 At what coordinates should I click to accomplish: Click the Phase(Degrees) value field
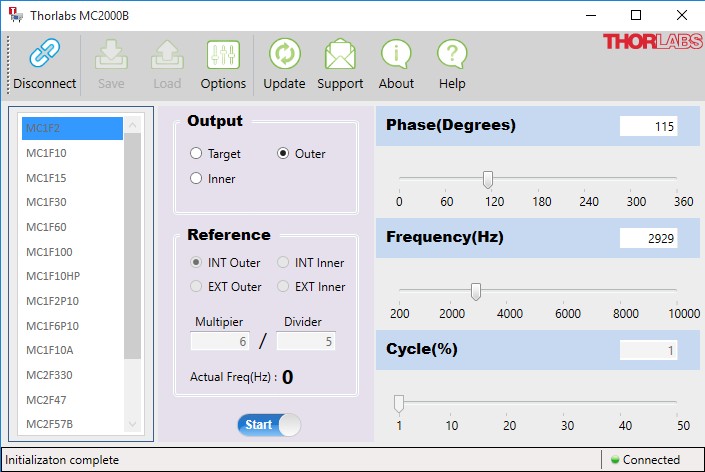(x=648, y=126)
